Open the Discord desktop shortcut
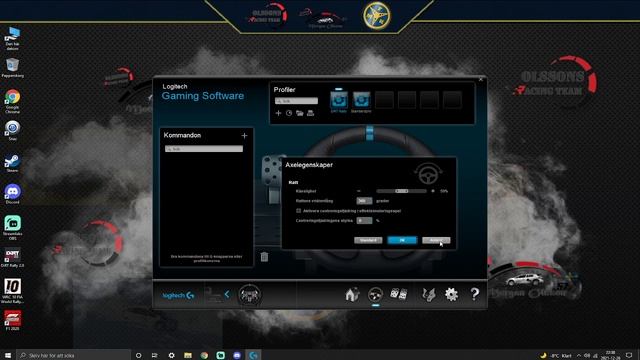Viewport: 640px width, 360px height. coord(13,194)
